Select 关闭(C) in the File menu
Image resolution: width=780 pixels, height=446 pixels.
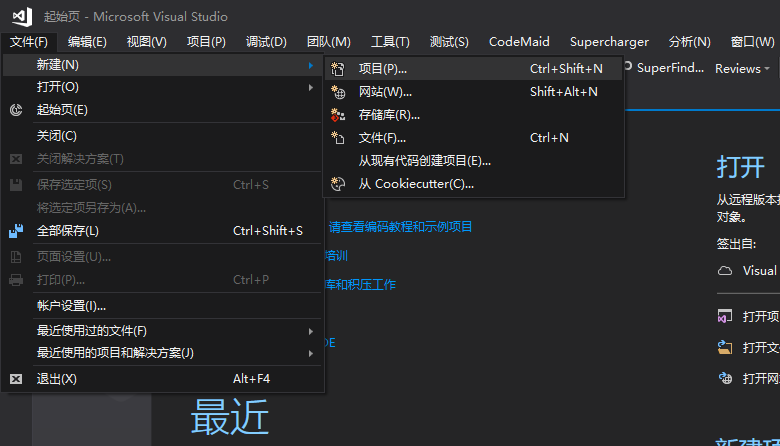(x=162, y=136)
